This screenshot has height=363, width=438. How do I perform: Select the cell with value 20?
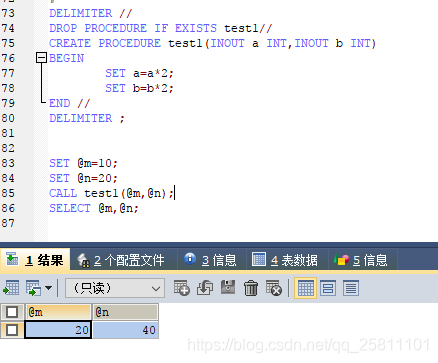pyautogui.click(x=58, y=330)
